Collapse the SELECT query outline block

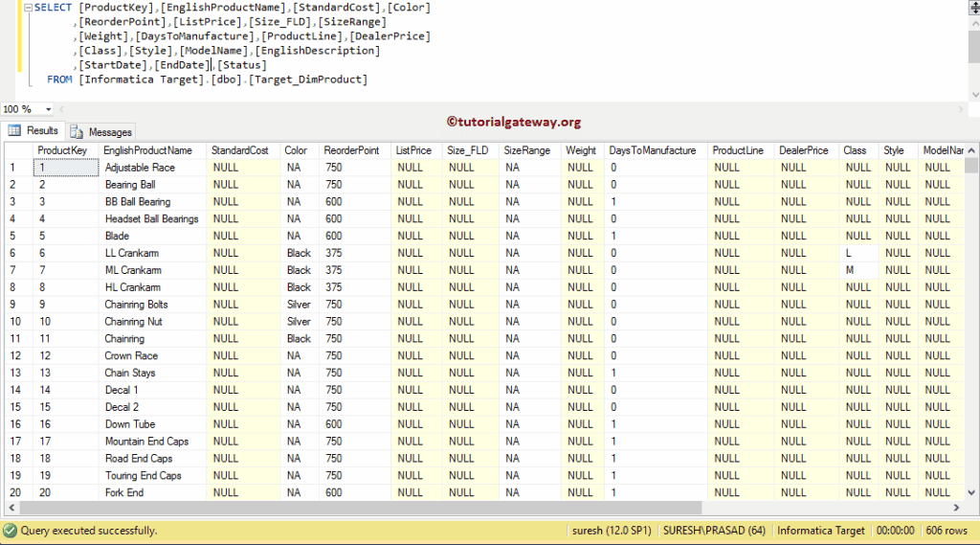(28, 8)
